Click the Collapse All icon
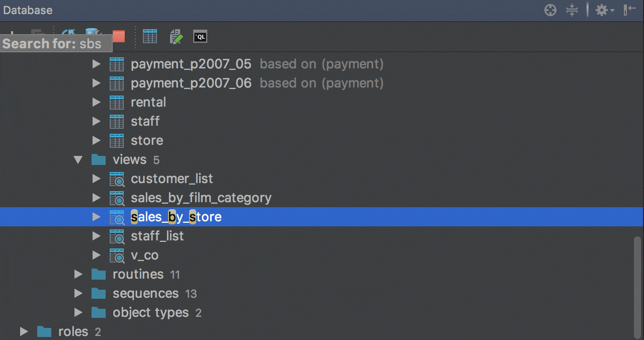Viewport: 644px width, 340px height. pyautogui.click(x=572, y=10)
